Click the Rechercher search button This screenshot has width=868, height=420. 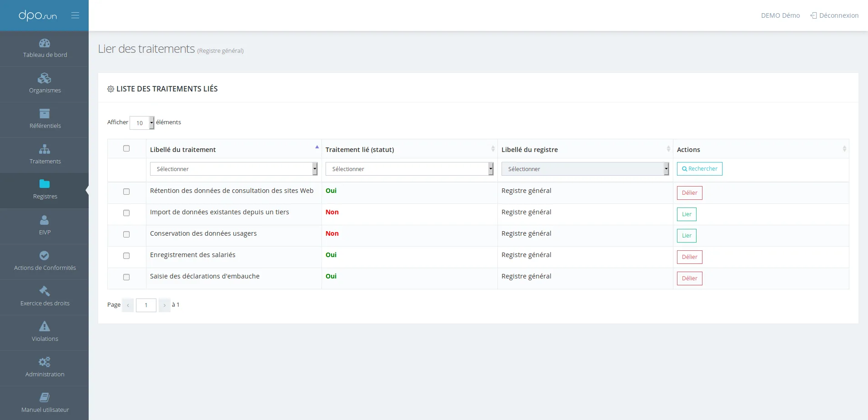tap(699, 169)
